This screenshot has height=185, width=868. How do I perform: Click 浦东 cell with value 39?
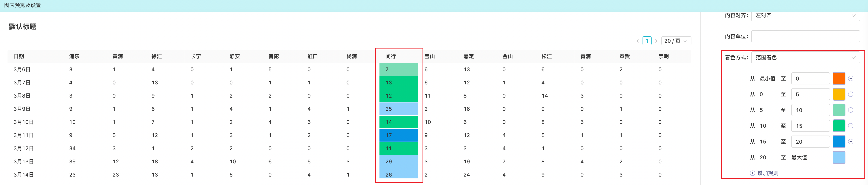(72, 161)
